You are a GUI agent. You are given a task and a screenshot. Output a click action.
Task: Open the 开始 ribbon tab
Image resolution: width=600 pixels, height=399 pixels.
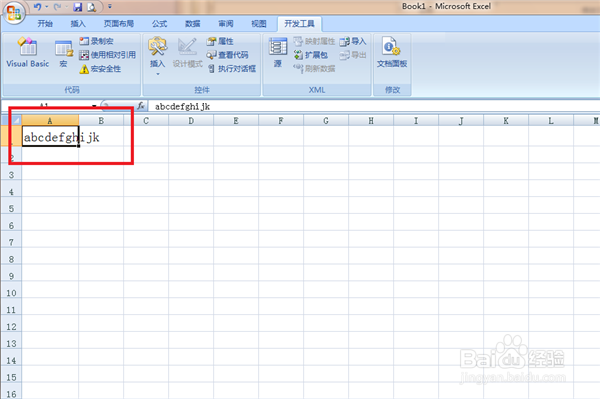[x=45, y=24]
